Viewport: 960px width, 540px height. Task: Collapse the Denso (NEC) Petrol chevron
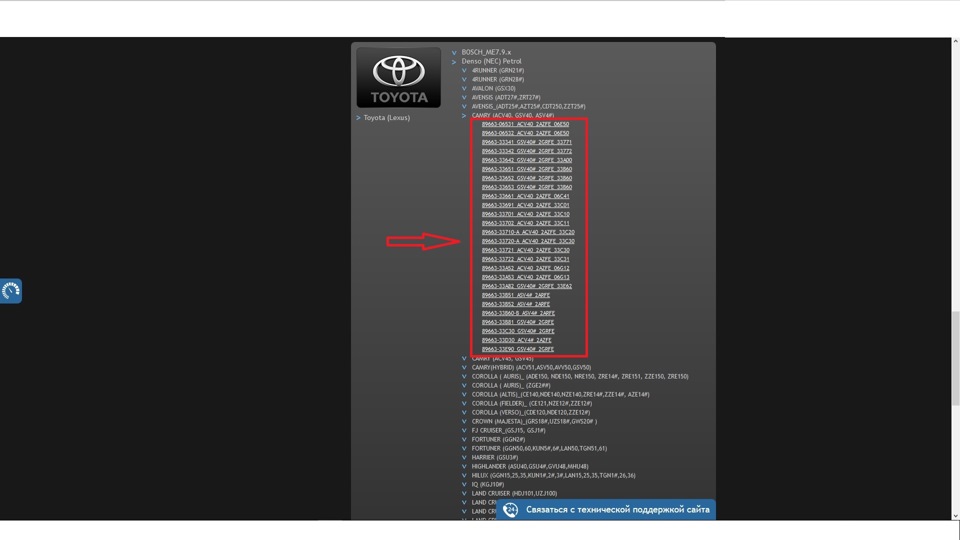pyautogui.click(x=454, y=62)
